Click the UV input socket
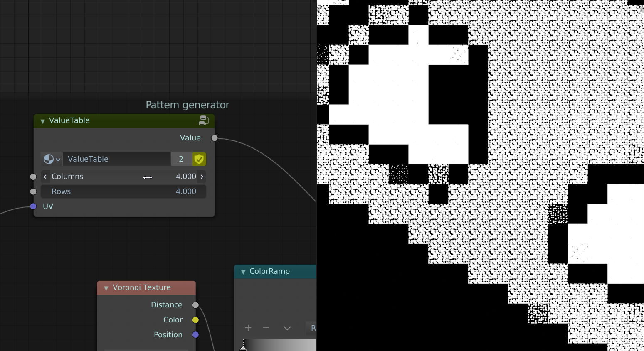This screenshot has width=644, height=351. (33, 206)
